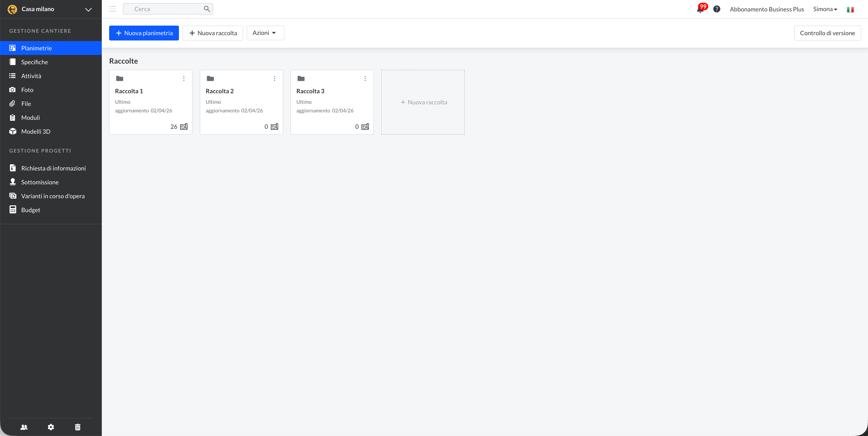
Task: Click the dashed Nuova raccolta placeholder card
Action: pyautogui.click(x=423, y=102)
